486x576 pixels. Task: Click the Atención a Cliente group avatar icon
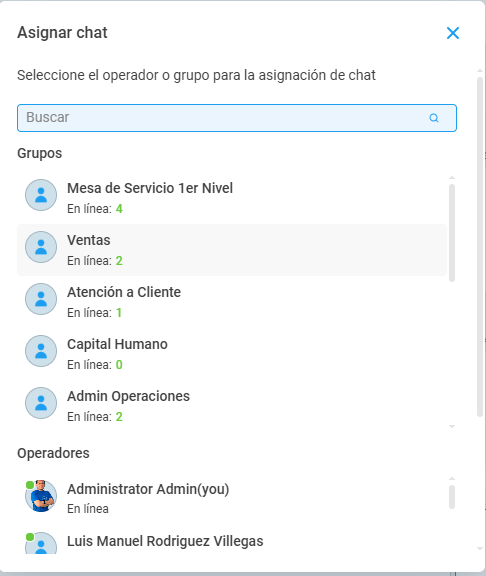tap(41, 299)
